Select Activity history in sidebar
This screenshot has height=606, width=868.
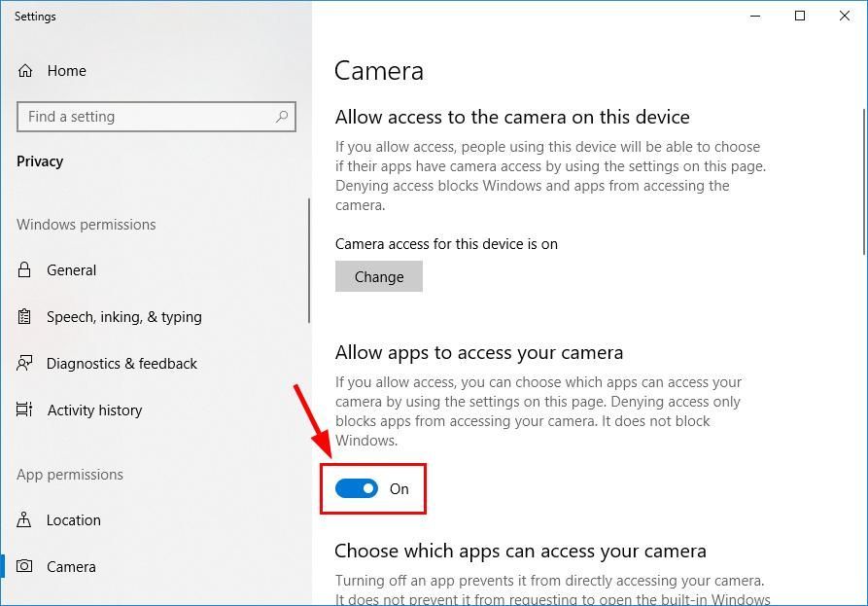pyautogui.click(x=94, y=410)
